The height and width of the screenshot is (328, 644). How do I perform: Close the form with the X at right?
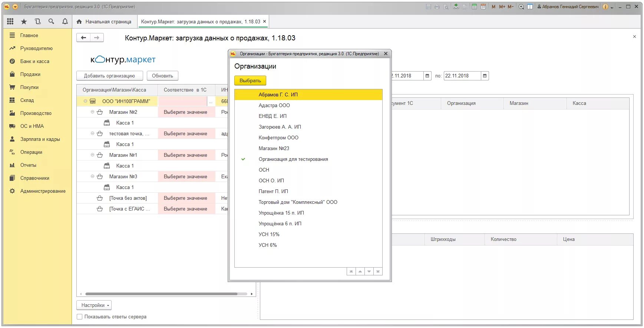(634, 36)
